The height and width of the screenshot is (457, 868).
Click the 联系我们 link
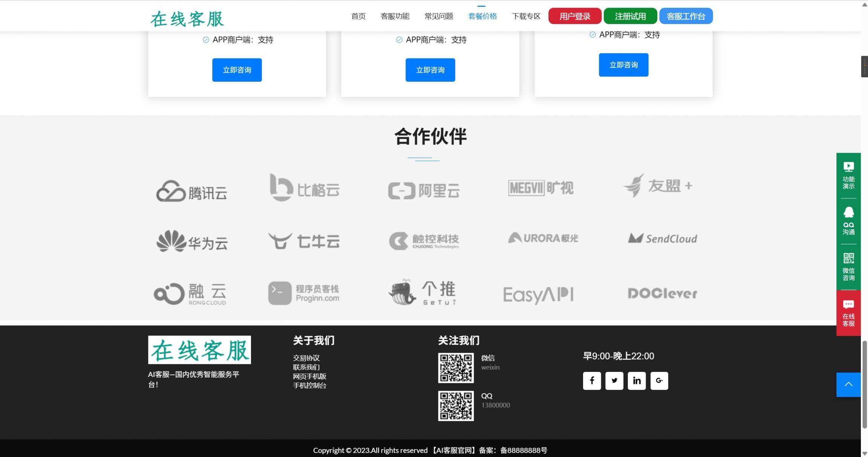coord(305,367)
